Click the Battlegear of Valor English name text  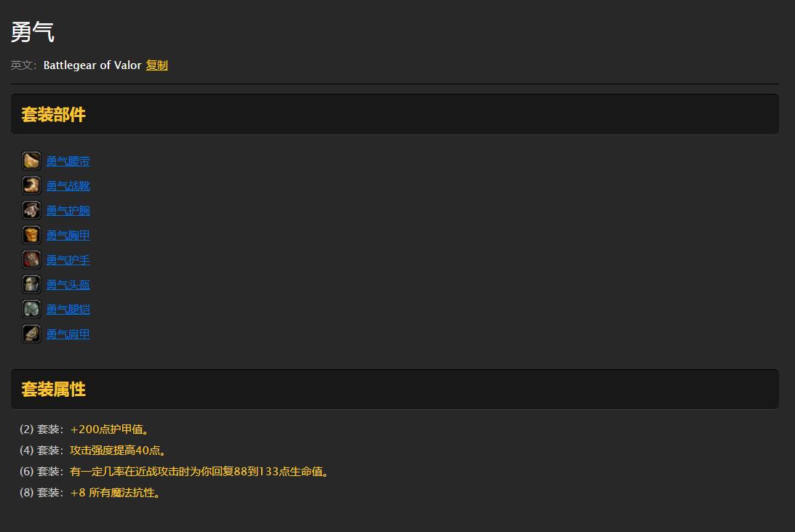[x=92, y=65]
